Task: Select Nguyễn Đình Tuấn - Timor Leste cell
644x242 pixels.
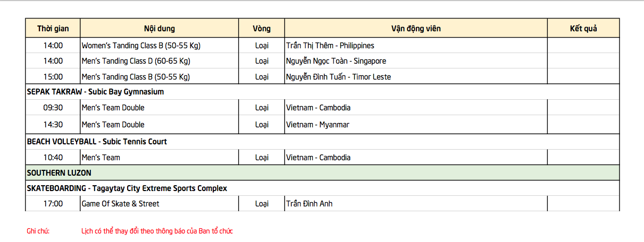Action: [416, 76]
